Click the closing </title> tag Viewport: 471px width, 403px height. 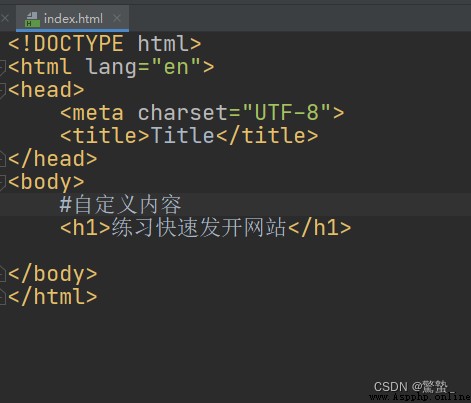click(267, 136)
